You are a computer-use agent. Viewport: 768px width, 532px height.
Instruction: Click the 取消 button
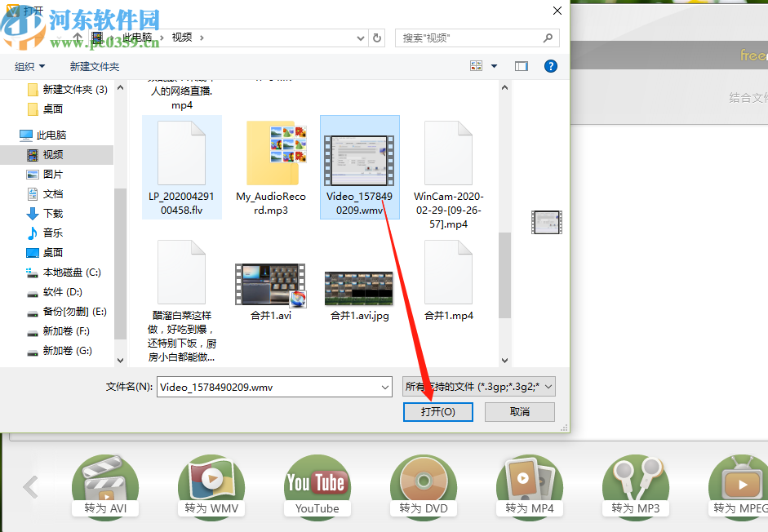[520, 412]
